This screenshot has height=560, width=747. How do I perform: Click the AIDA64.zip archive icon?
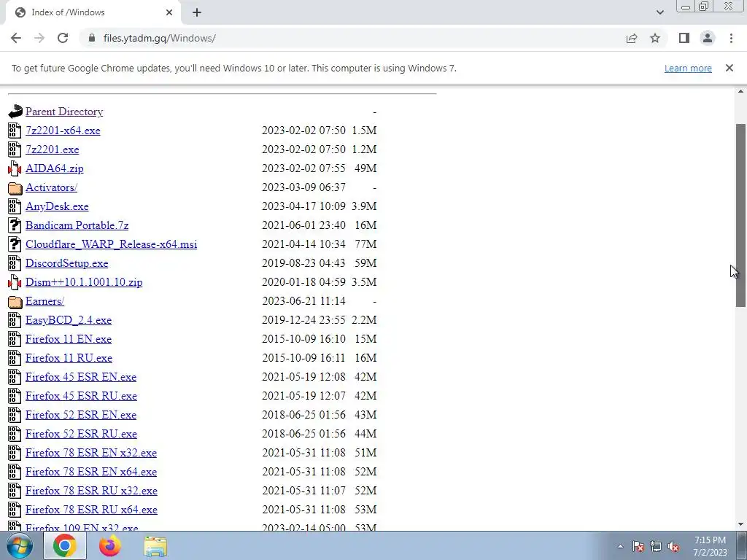click(x=15, y=168)
